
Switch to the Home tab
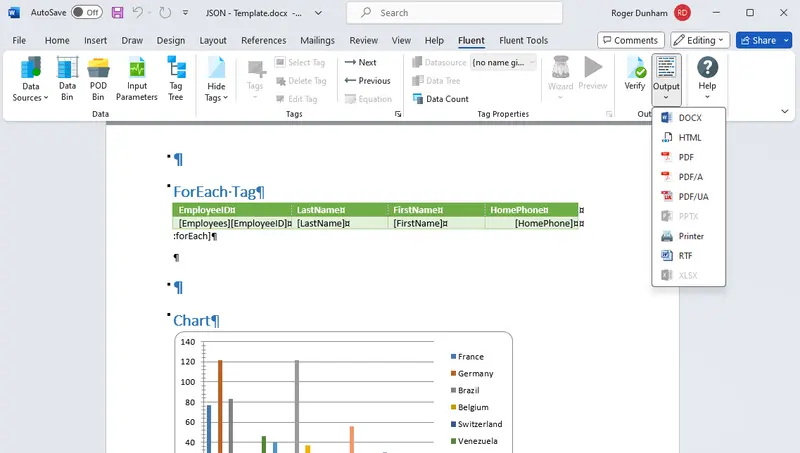[x=57, y=40]
